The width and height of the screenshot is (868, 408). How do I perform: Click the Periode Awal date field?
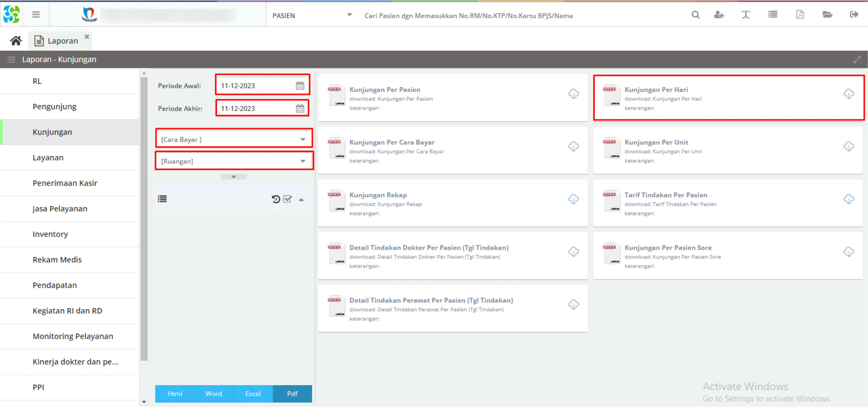click(x=256, y=86)
